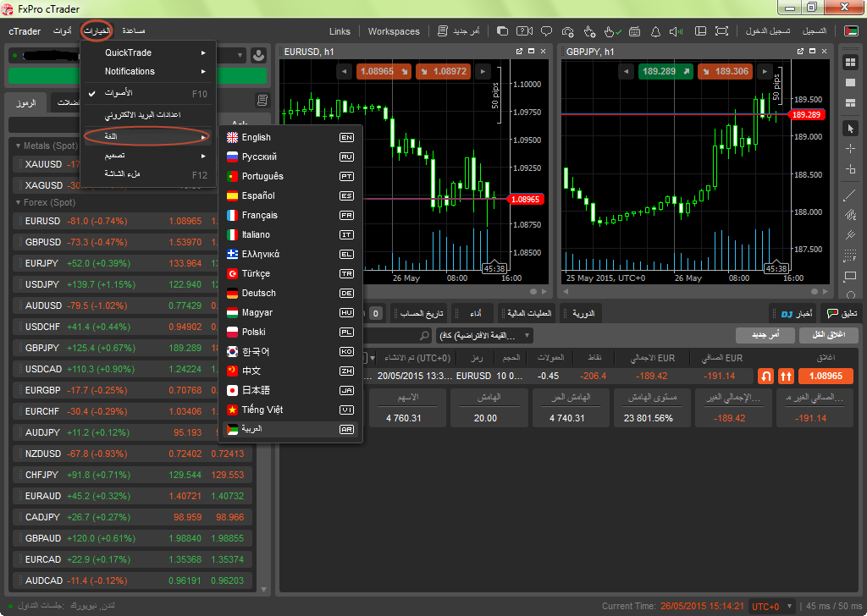Click the GBPJPY chart scroll dot

(x=814, y=291)
